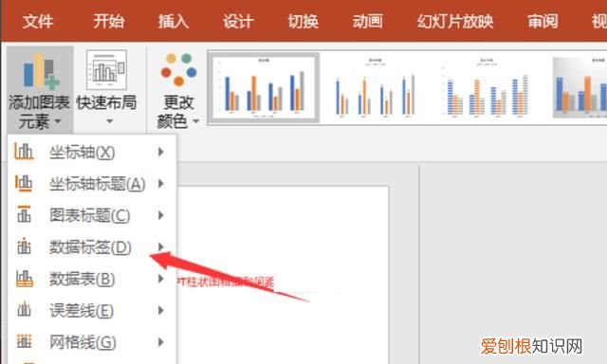This screenshot has width=607, height=364.
Task: Click the 更改颜色 colored dots icon
Action: tap(179, 69)
